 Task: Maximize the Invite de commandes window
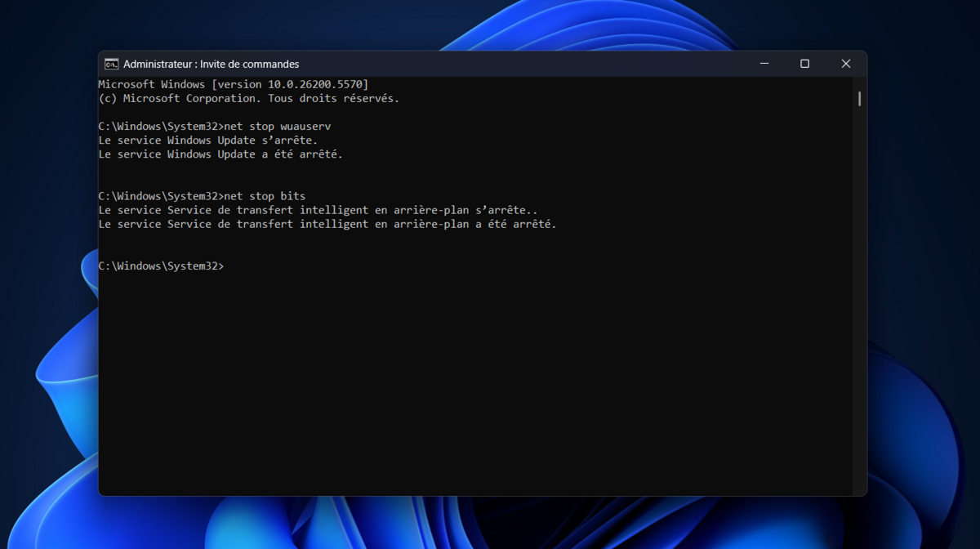pyautogui.click(x=804, y=64)
